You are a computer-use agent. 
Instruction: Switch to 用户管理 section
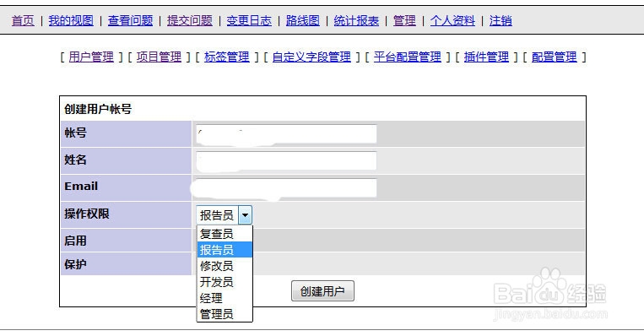(x=91, y=57)
